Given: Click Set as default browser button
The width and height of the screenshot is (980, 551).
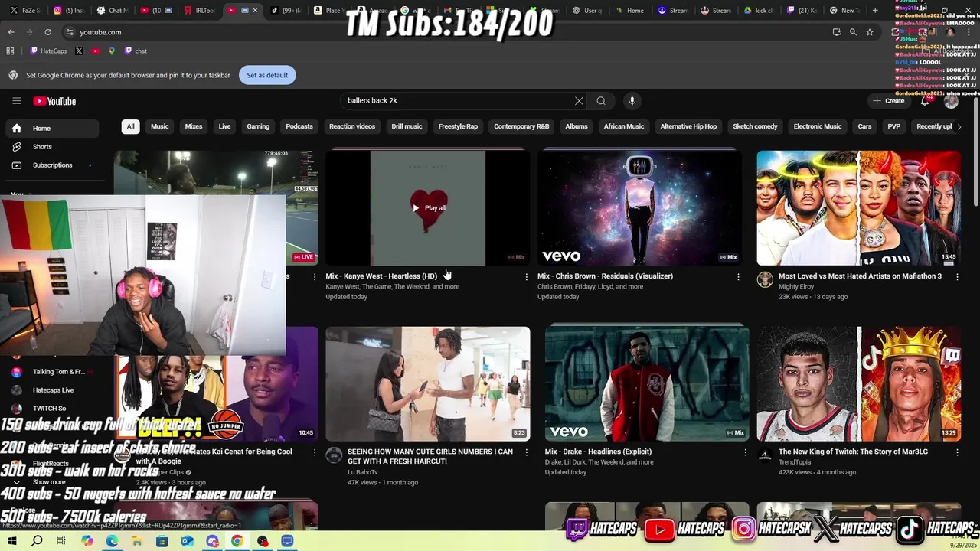Looking at the screenshot, I should (x=267, y=75).
